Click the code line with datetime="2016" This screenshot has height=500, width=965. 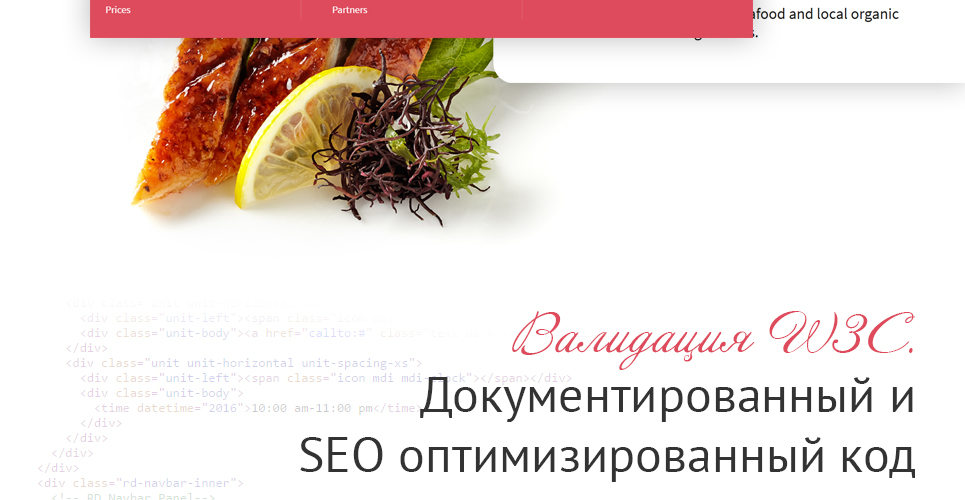[256, 408]
